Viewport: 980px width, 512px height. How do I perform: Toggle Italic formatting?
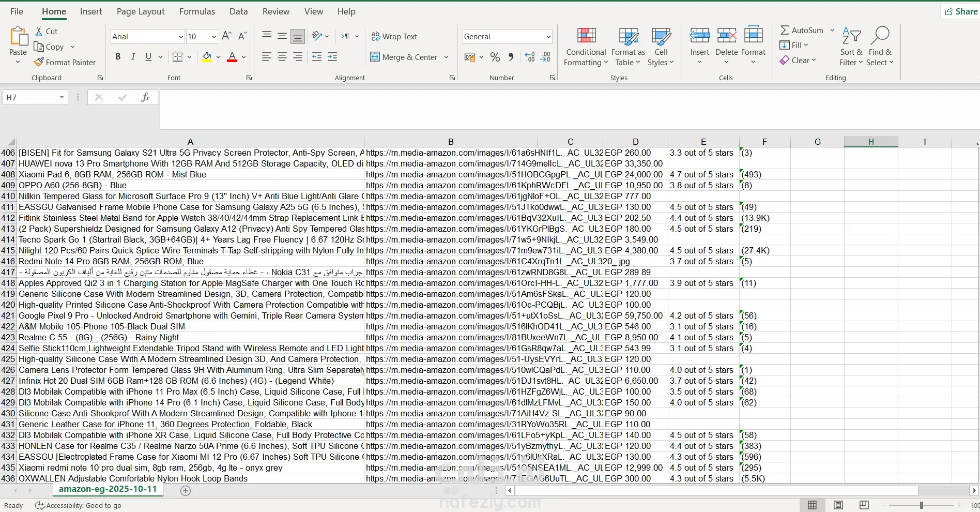[x=133, y=57]
